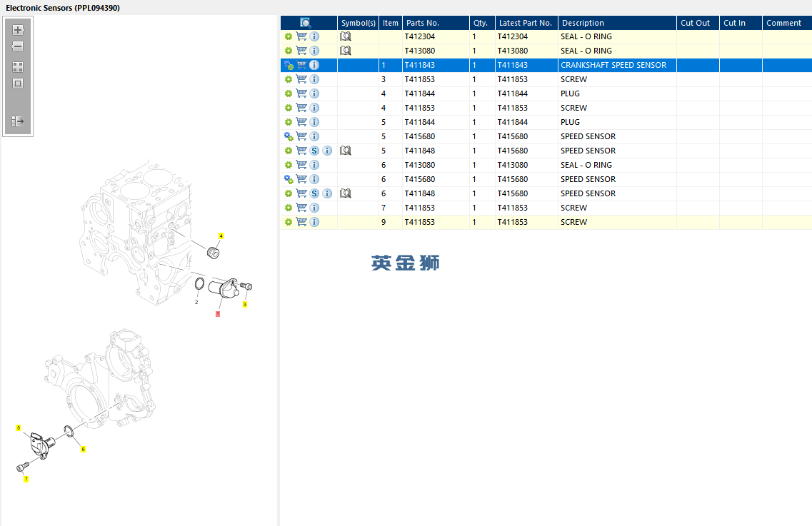Click the list export arrow icon in diagram toolbar

18,121
